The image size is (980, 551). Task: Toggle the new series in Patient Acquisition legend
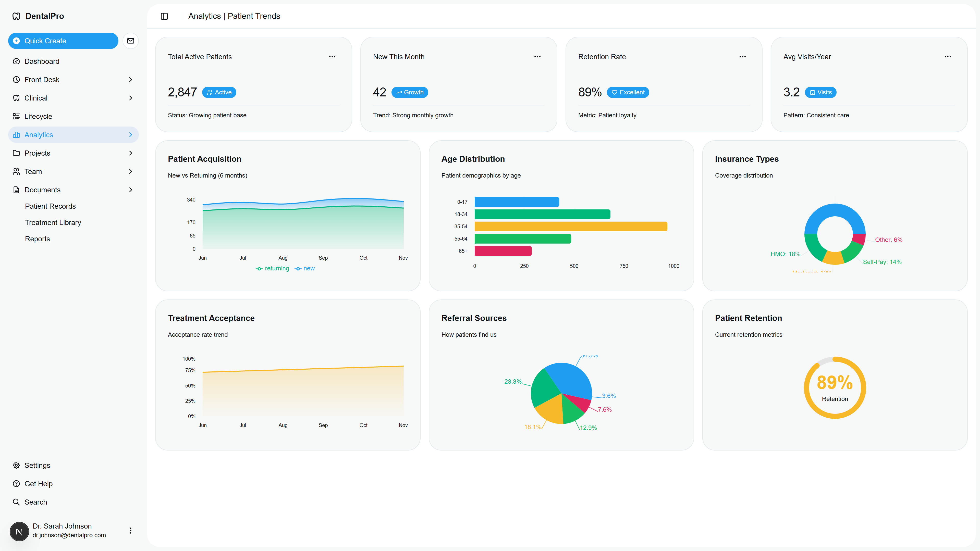(x=304, y=268)
